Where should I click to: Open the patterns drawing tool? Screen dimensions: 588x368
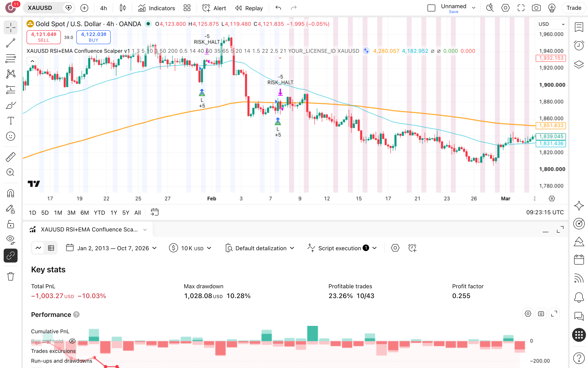[x=10, y=74]
